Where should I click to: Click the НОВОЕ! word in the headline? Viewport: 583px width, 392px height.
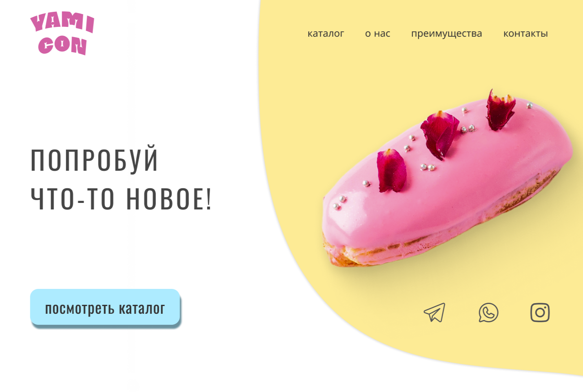pyautogui.click(x=169, y=199)
